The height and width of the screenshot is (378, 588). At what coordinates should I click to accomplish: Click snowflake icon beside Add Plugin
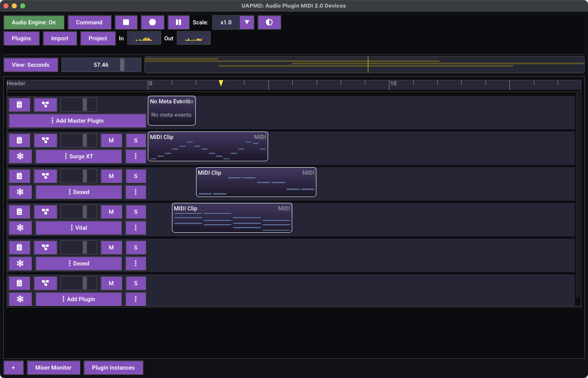[20, 299]
